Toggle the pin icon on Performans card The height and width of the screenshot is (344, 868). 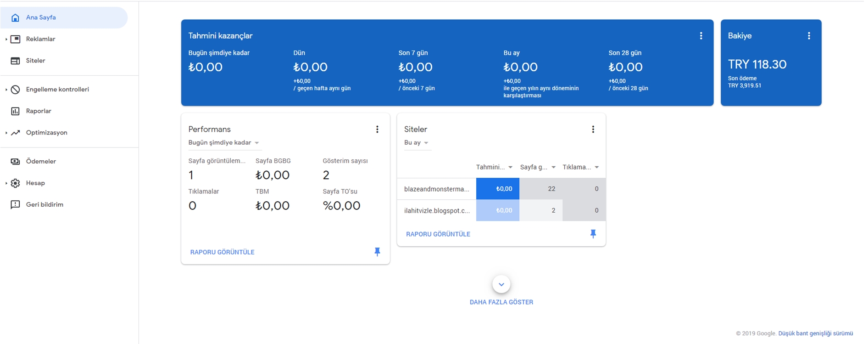pyautogui.click(x=377, y=252)
